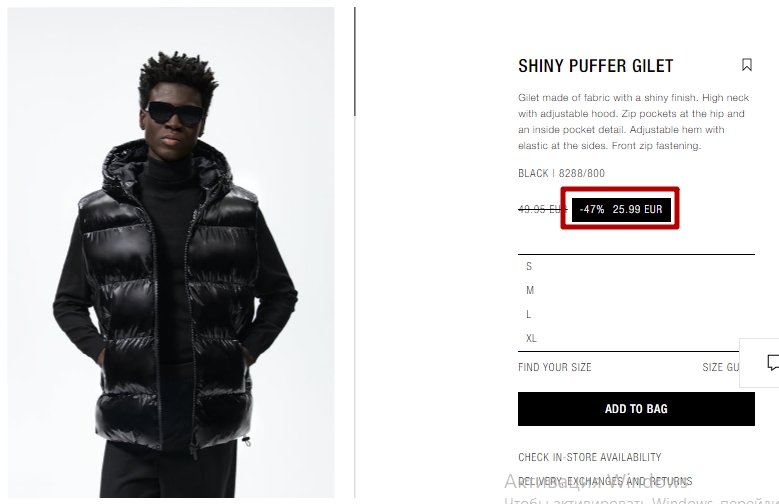
Task: Select size L
Action: tap(636, 314)
